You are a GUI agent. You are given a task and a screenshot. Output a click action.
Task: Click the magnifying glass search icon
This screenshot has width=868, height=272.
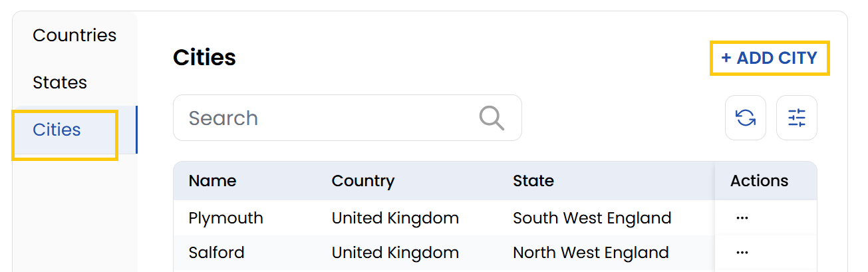pos(492,118)
